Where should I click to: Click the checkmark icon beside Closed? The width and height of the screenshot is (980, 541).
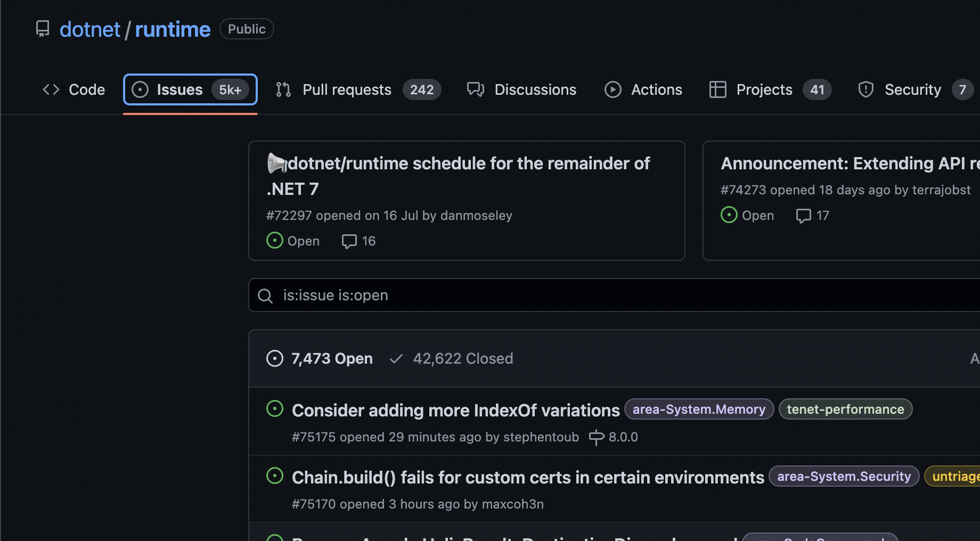point(396,358)
